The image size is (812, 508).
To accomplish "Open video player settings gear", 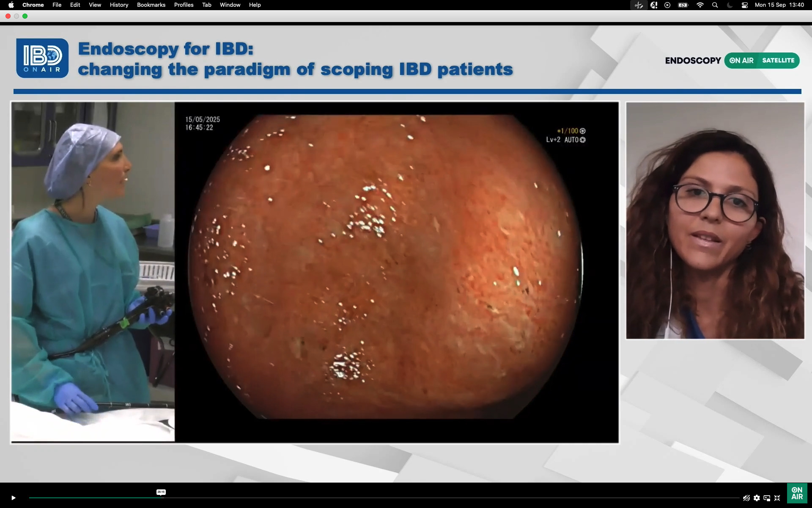I will coord(757,498).
